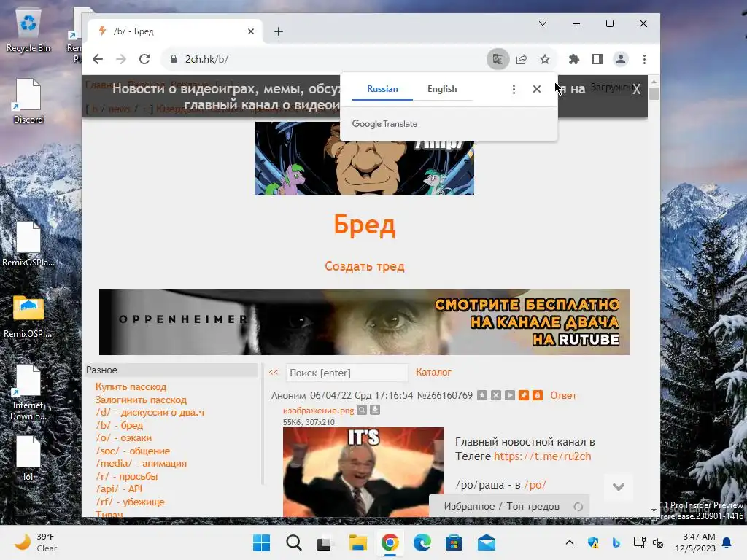The height and width of the screenshot is (560, 747).
Task: Open taskbar Search
Action: (293, 542)
